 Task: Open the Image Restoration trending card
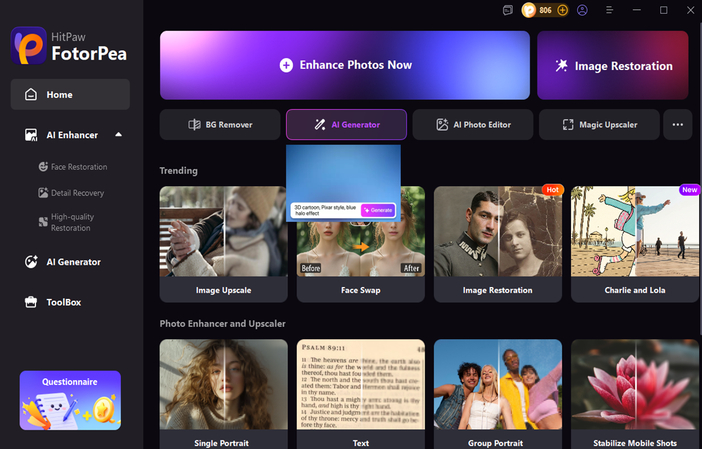pyautogui.click(x=497, y=244)
